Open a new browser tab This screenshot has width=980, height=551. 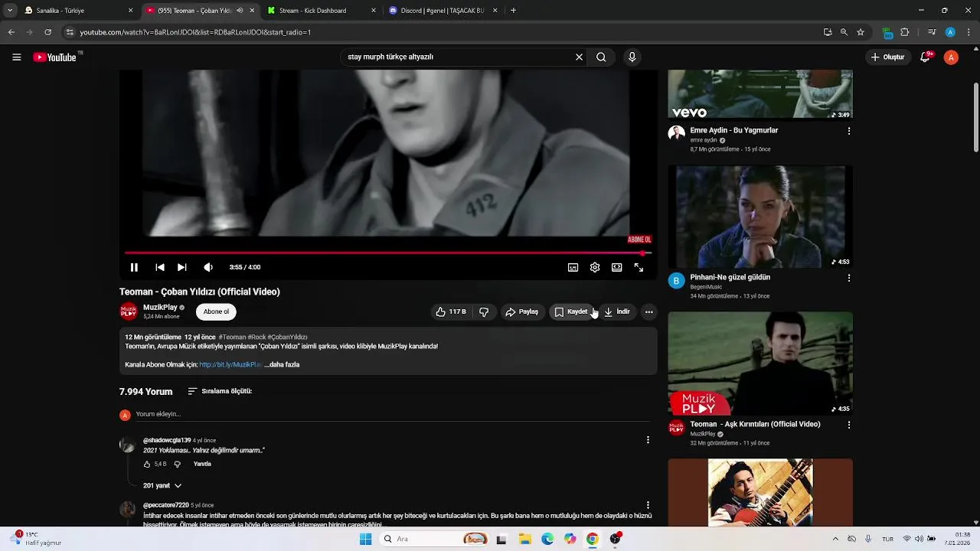513,11
